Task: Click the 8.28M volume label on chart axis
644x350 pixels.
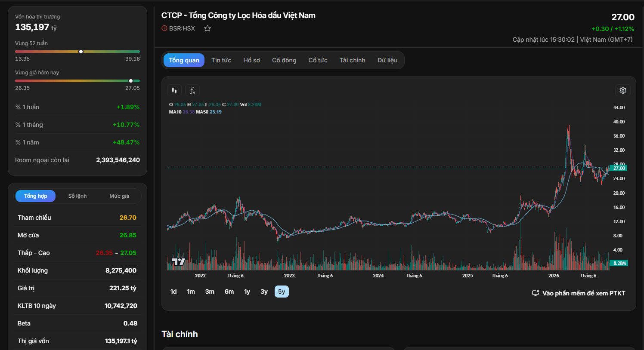Action: point(619,263)
